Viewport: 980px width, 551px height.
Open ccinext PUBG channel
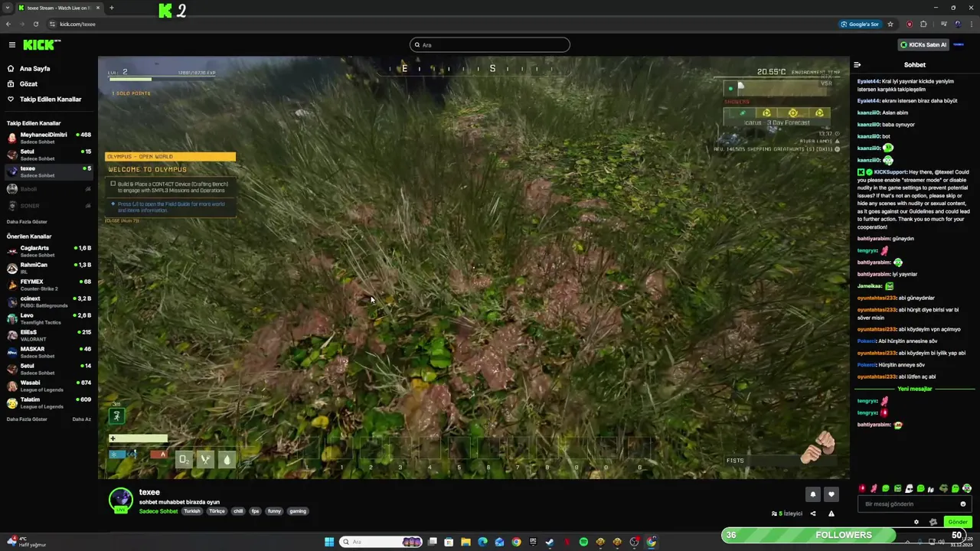49,302
